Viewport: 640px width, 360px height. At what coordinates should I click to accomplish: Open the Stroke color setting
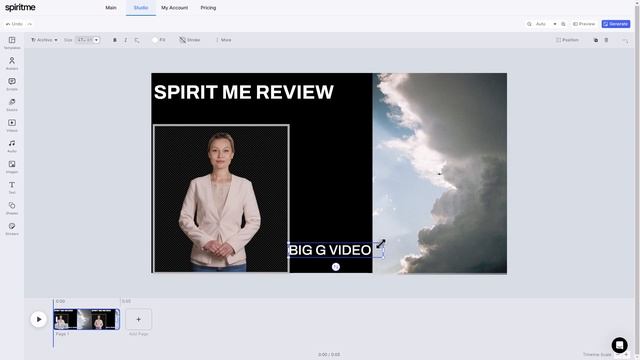point(189,40)
